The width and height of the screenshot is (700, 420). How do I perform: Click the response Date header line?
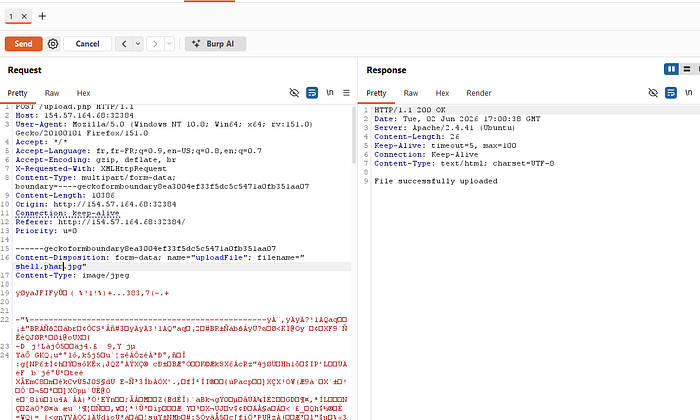[x=457, y=119]
